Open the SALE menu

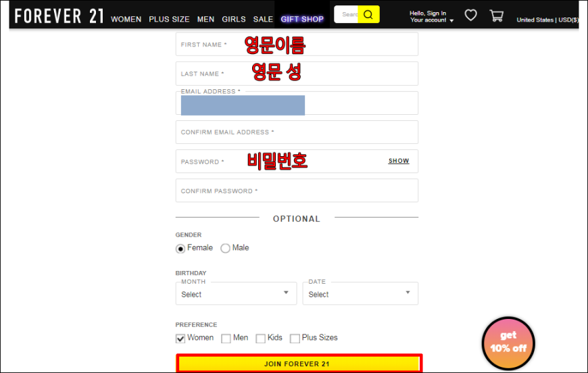pos(263,19)
